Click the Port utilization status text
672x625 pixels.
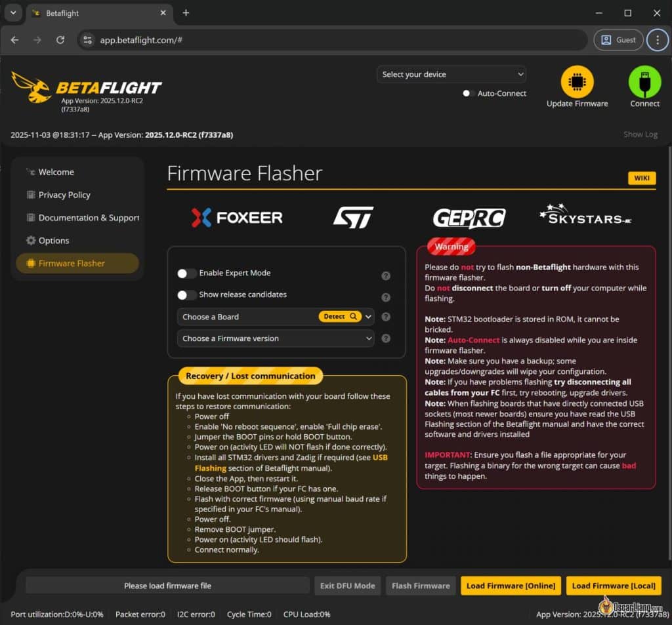tap(57, 615)
